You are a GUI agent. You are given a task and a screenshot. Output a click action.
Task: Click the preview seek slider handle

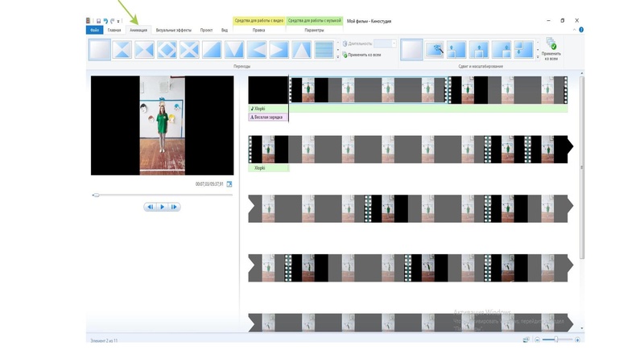(96, 195)
